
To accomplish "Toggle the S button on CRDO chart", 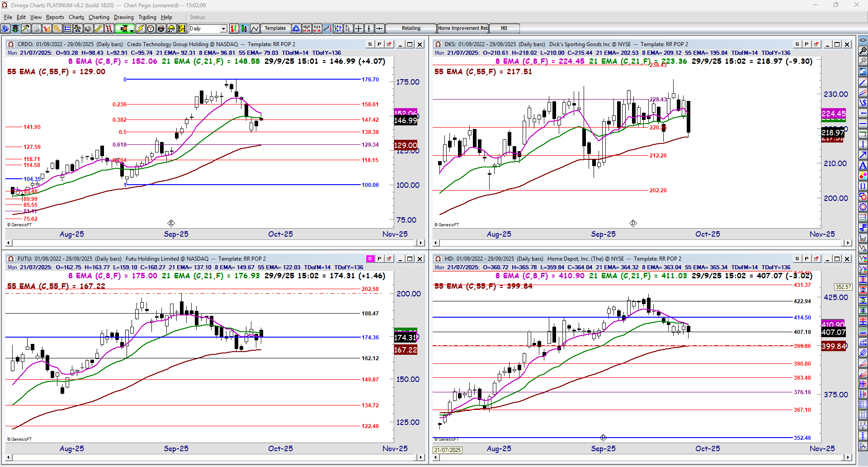I will click(x=370, y=44).
